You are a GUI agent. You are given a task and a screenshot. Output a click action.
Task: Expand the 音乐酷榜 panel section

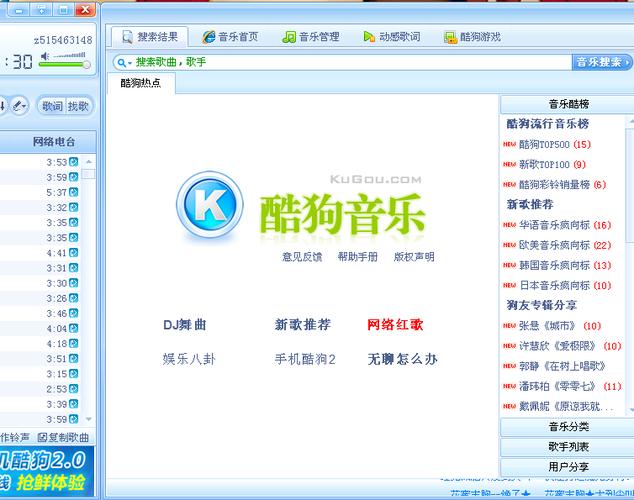(x=568, y=104)
